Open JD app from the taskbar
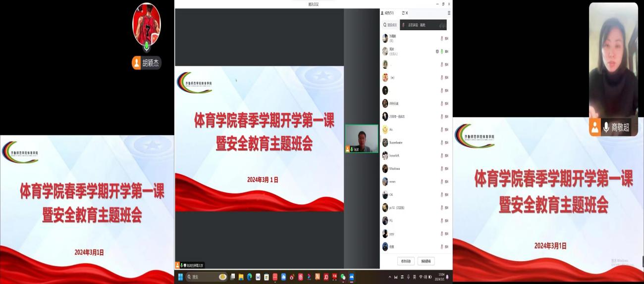This screenshot has width=644, height=284. [326, 277]
